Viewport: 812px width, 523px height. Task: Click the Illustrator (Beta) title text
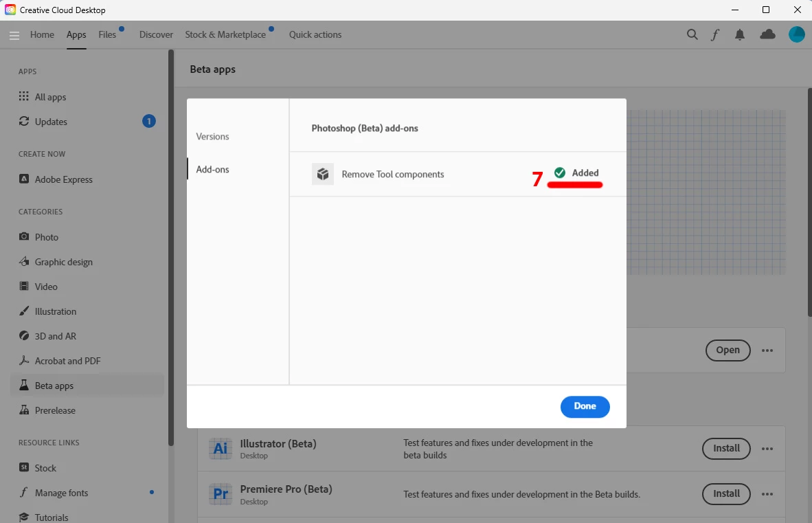point(278,444)
